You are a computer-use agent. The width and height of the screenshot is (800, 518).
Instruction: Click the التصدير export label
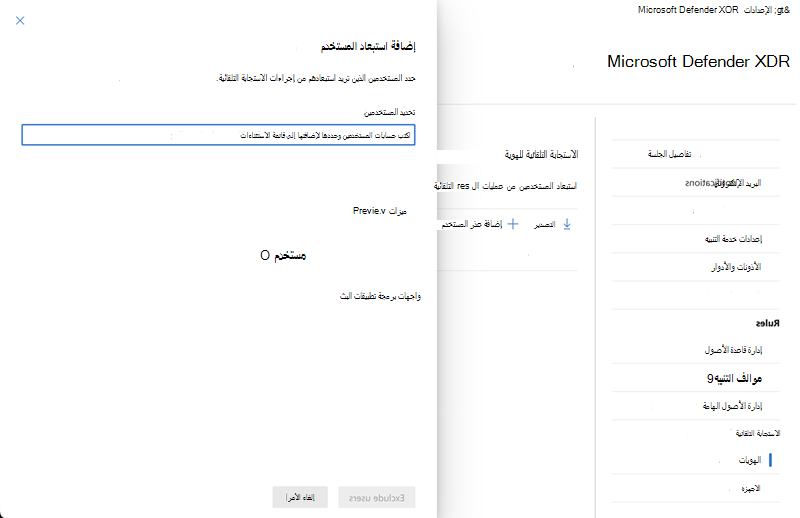click(544, 225)
